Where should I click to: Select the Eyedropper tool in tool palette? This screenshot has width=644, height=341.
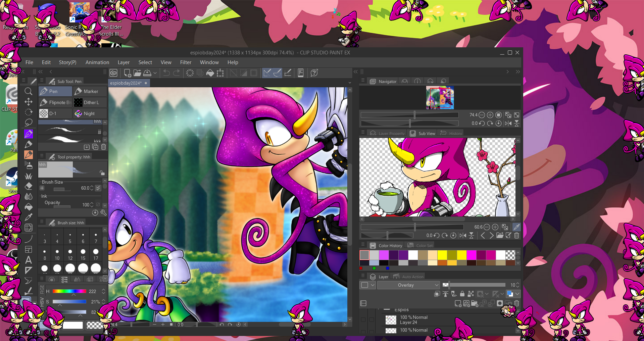point(29,217)
